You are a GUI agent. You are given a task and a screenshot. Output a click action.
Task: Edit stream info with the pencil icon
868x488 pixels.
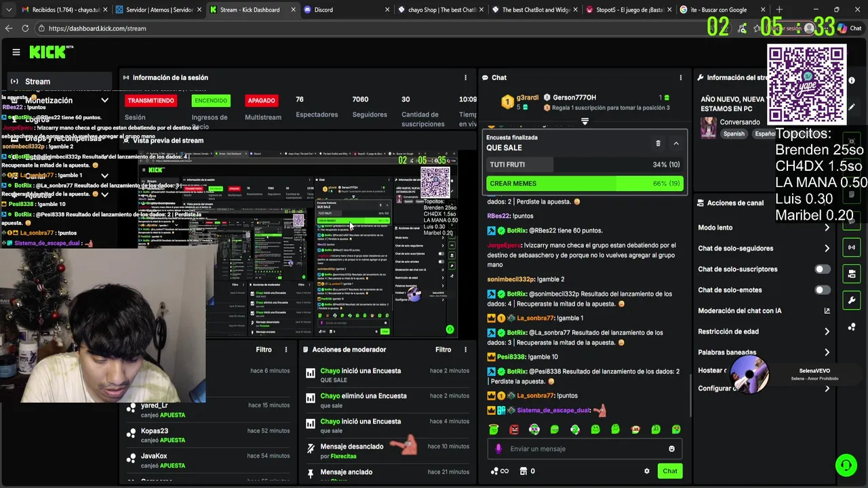click(x=852, y=106)
